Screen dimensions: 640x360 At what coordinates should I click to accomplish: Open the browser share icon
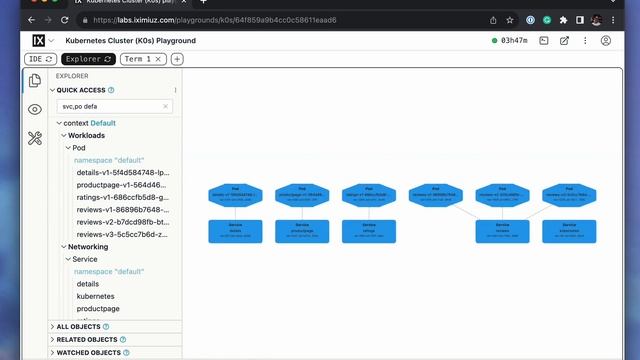[493, 20]
